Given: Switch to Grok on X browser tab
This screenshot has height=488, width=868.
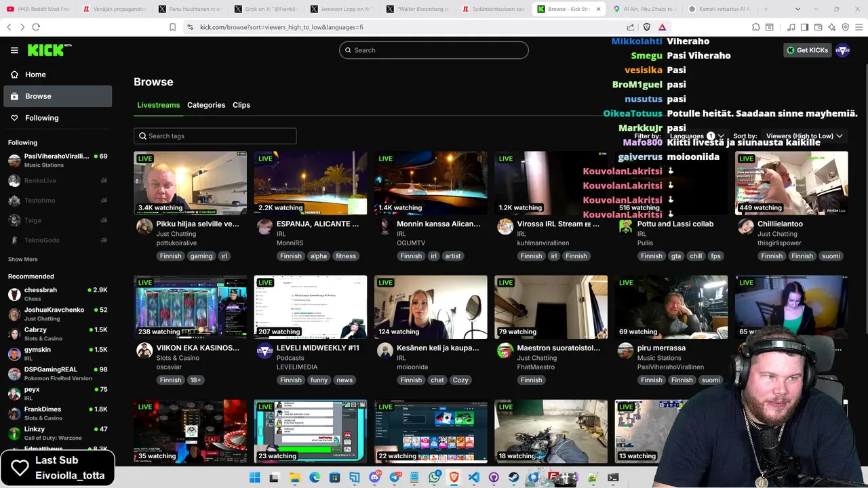Looking at the screenshot, I should pyautogui.click(x=267, y=9).
